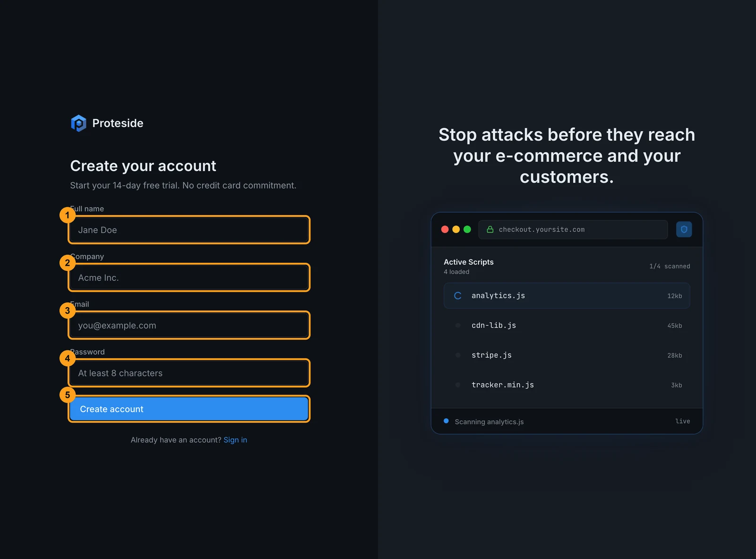Image resolution: width=756 pixels, height=559 pixels.
Task: Open the Sign in link
Action: (x=235, y=440)
